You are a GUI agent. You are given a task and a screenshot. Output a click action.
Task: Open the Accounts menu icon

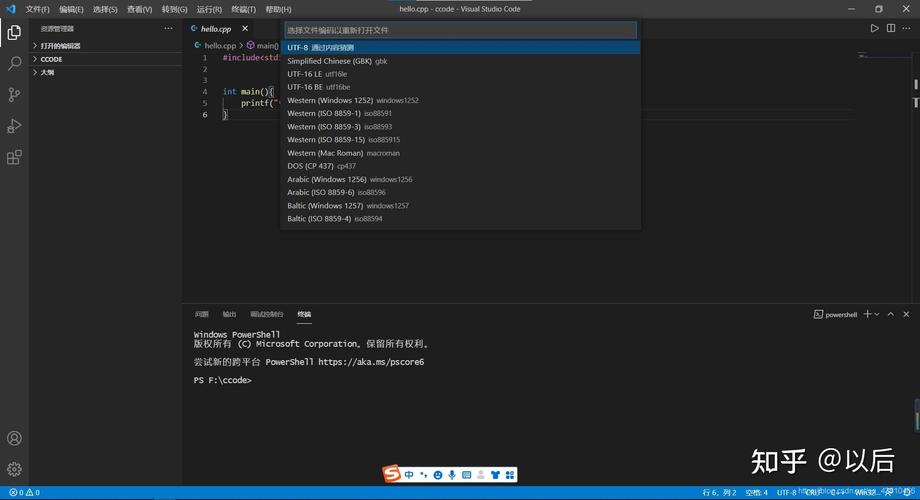point(14,438)
